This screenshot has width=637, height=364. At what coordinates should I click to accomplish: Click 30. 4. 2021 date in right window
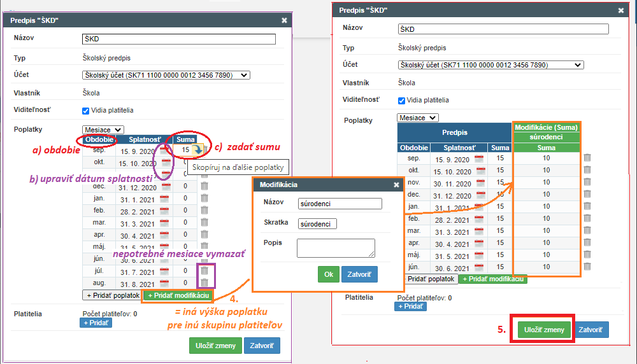coord(452,244)
